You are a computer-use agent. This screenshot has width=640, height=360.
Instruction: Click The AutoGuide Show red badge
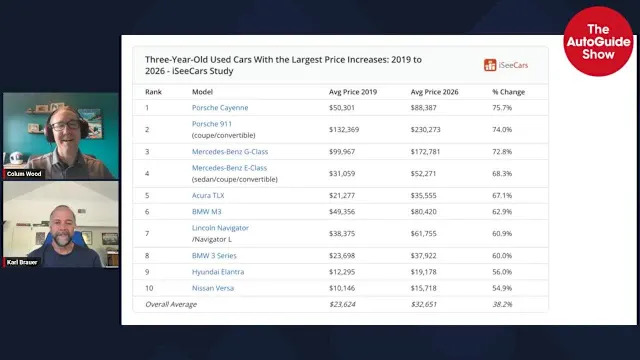click(x=598, y=41)
